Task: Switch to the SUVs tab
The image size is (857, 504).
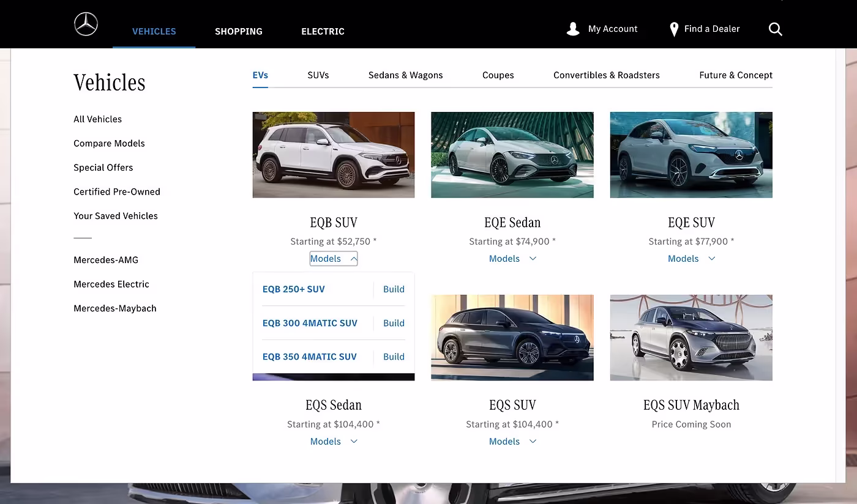Action: pyautogui.click(x=318, y=75)
